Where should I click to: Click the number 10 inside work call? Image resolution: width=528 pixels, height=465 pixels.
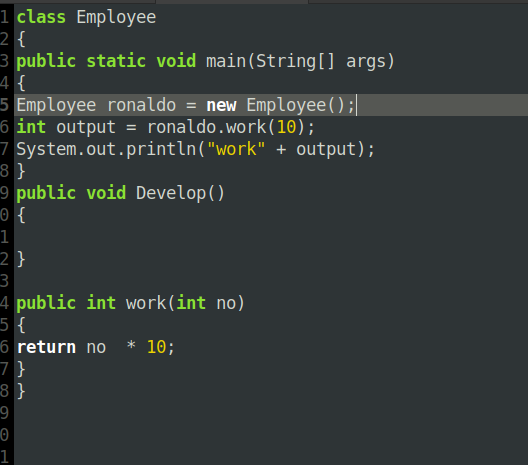286,127
